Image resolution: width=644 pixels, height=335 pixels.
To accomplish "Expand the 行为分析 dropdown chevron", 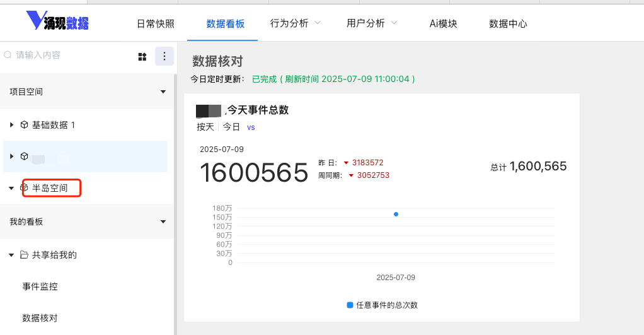I will pyautogui.click(x=318, y=23).
